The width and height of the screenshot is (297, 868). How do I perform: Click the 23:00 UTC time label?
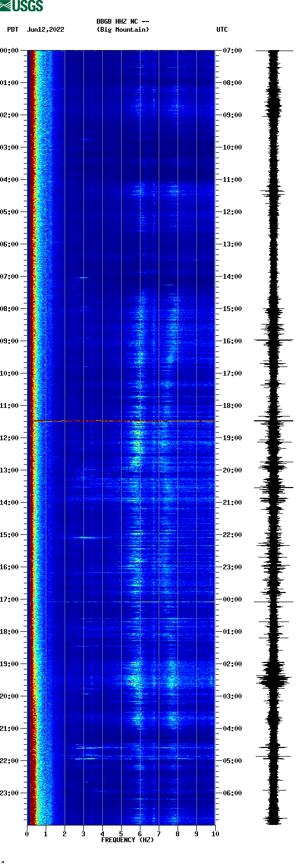[232, 567]
